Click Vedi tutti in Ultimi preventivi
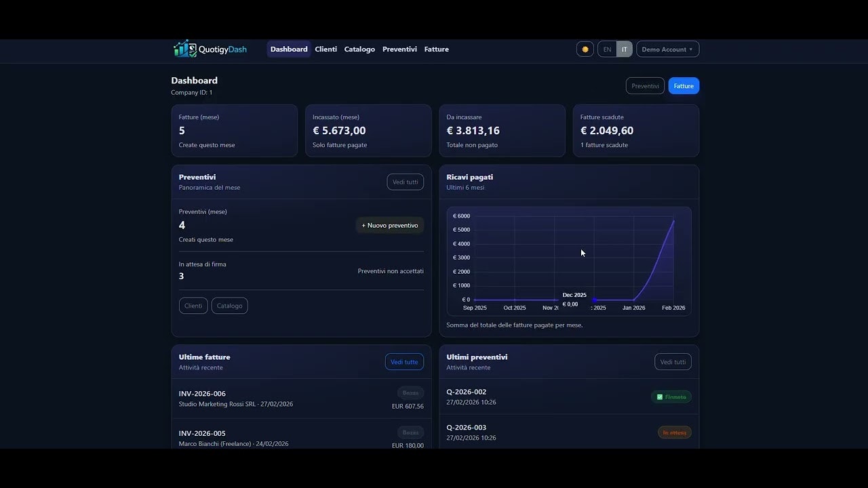This screenshot has height=488, width=868. pyautogui.click(x=673, y=362)
